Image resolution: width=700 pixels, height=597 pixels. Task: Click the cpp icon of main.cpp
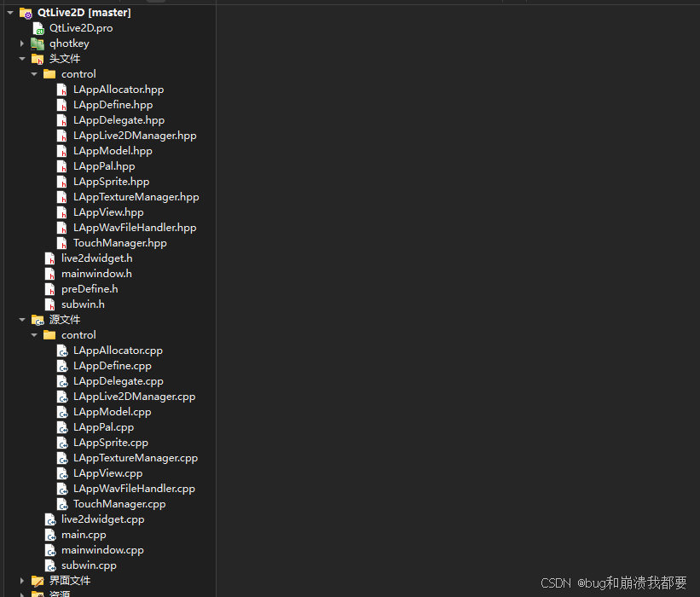coord(50,535)
